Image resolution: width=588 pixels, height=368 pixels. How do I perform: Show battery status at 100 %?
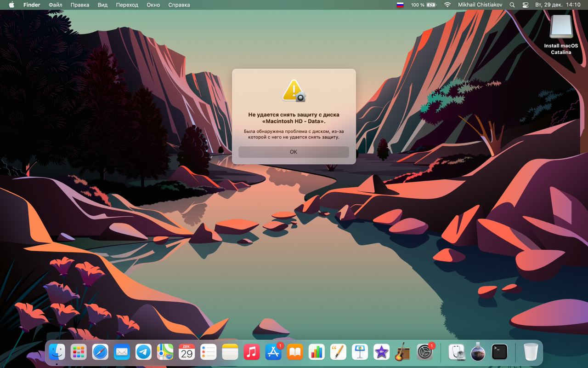point(423,5)
